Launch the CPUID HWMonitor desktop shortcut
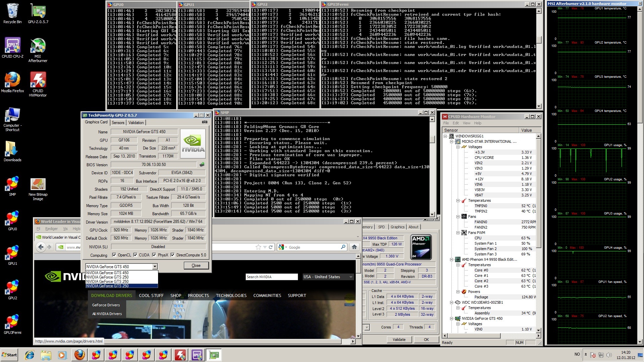This screenshot has height=362, width=644. click(x=38, y=84)
